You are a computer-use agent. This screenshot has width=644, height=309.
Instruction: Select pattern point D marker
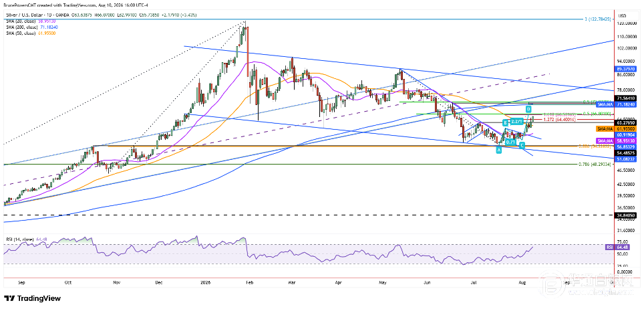tap(528, 110)
